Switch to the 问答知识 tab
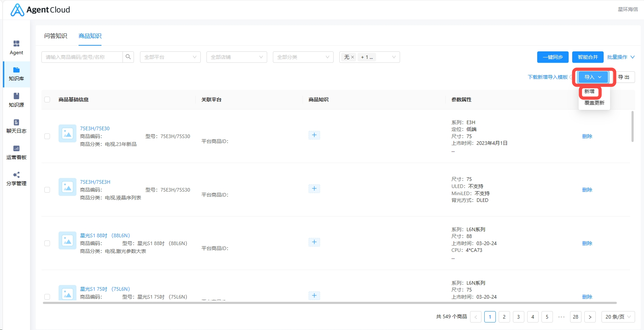The height and width of the screenshot is (330, 644). 56,36
